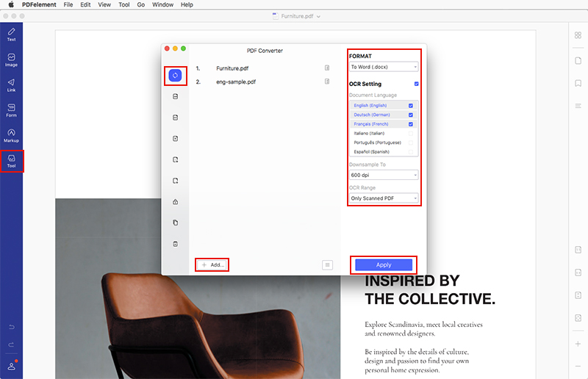Click the Apply button
The height and width of the screenshot is (379, 588).
tap(384, 264)
